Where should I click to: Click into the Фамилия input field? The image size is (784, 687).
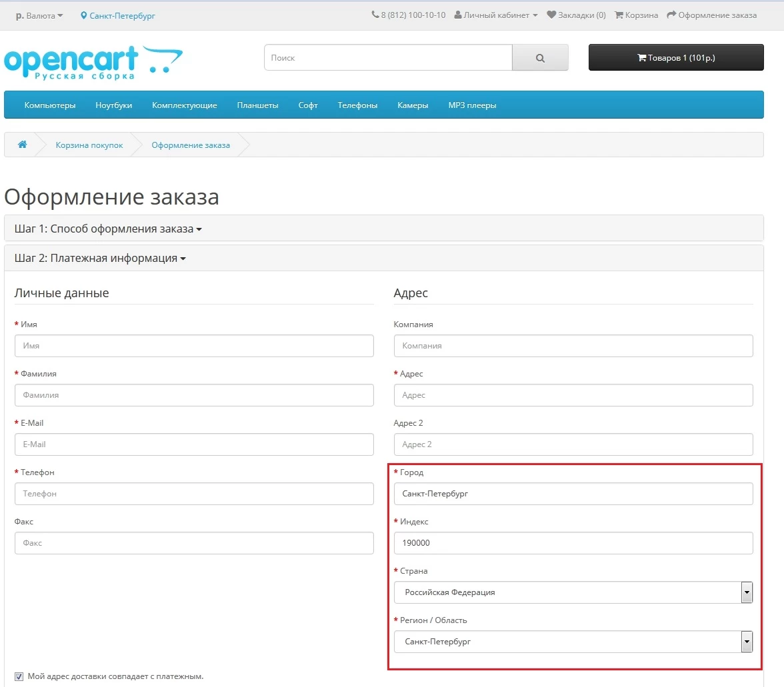(194, 395)
